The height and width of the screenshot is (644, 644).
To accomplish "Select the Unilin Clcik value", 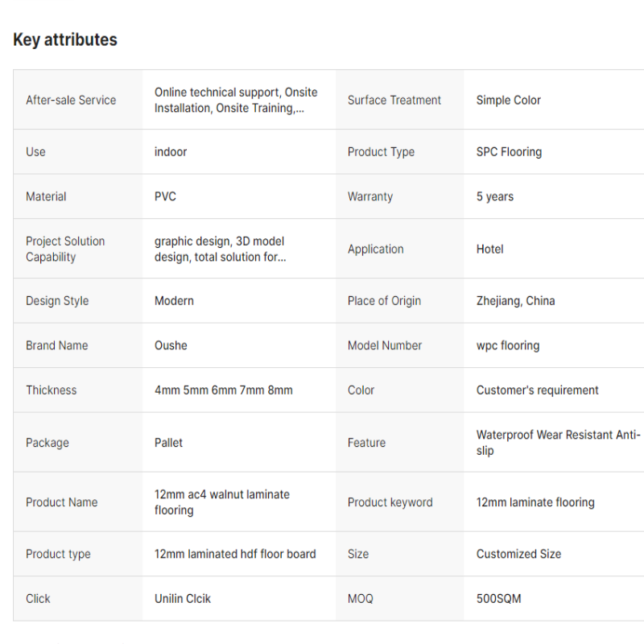I will [x=183, y=599].
